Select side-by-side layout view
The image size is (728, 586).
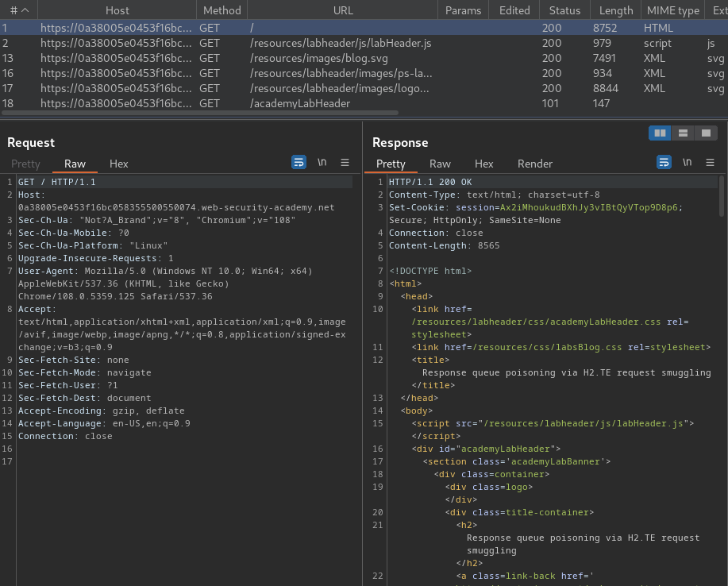[660, 133]
